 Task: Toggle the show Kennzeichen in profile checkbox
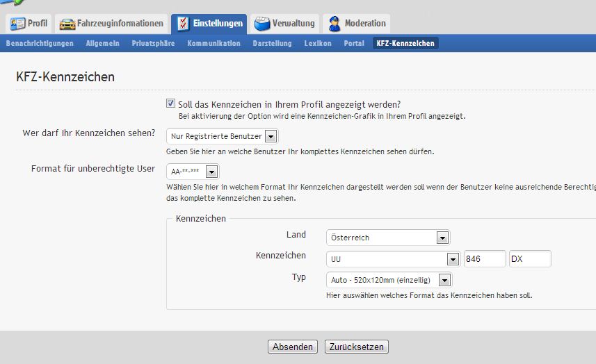171,104
